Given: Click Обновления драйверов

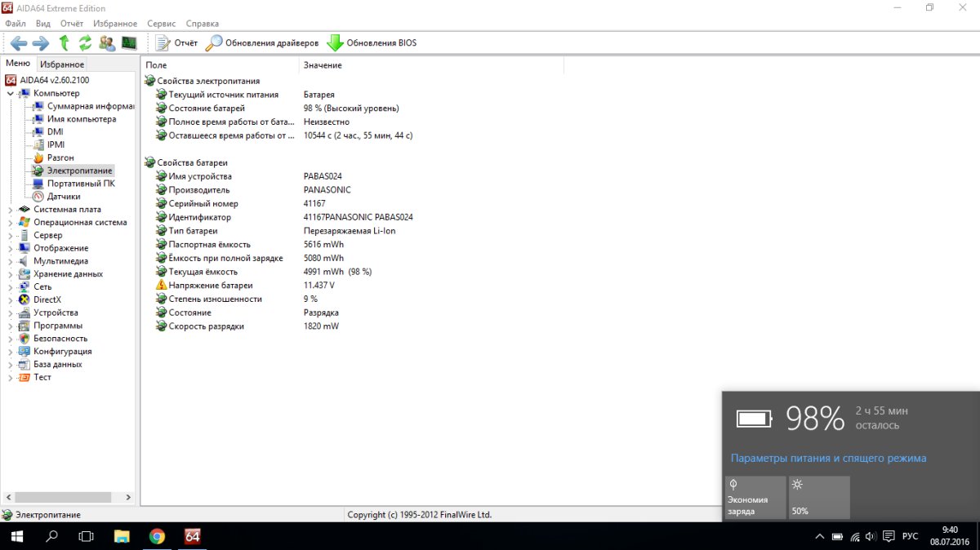Looking at the screenshot, I should (x=263, y=43).
